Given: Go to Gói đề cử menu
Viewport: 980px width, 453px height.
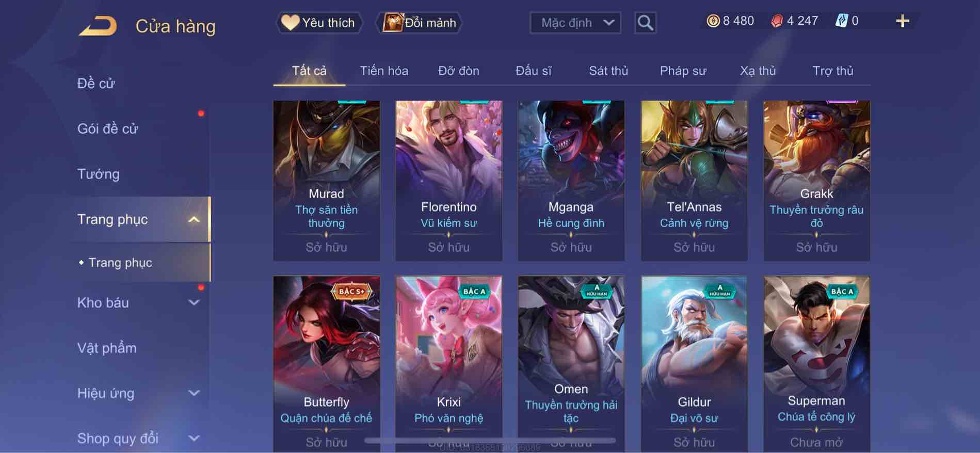Looking at the screenshot, I should (108, 128).
